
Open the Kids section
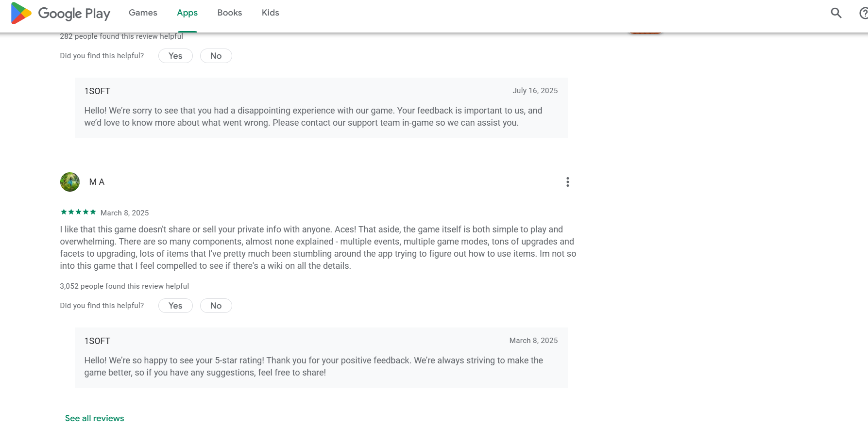click(270, 13)
